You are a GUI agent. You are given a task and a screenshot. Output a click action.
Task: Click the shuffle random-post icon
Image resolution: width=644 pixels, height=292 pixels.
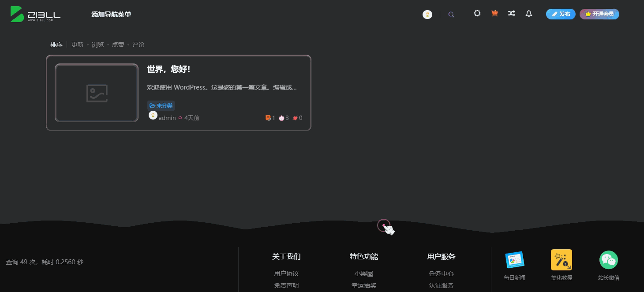tap(511, 14)
